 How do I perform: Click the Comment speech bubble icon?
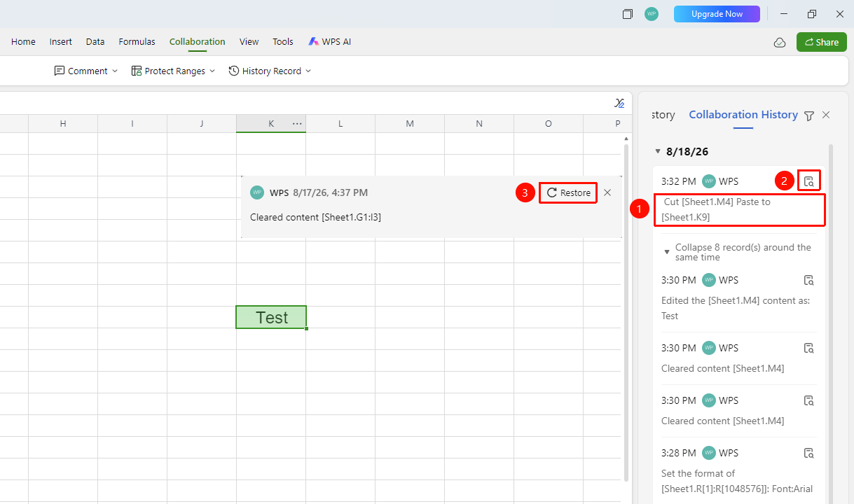coord(60,71)
